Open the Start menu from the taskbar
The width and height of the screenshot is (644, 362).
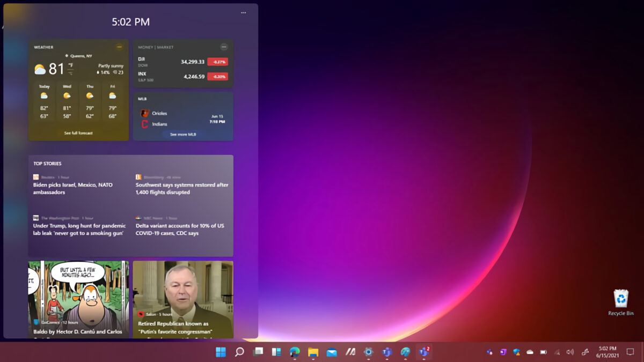tap(221, 352)
